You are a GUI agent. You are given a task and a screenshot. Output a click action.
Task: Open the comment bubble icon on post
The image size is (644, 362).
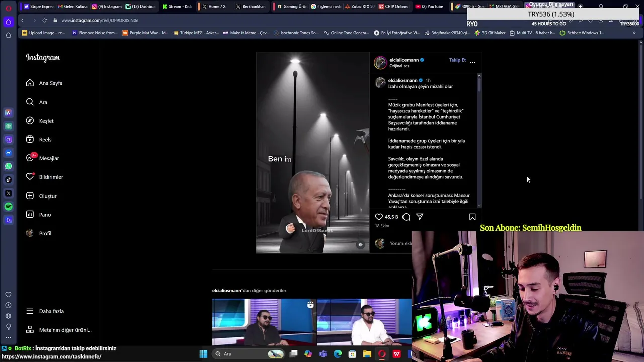(406, 217)
